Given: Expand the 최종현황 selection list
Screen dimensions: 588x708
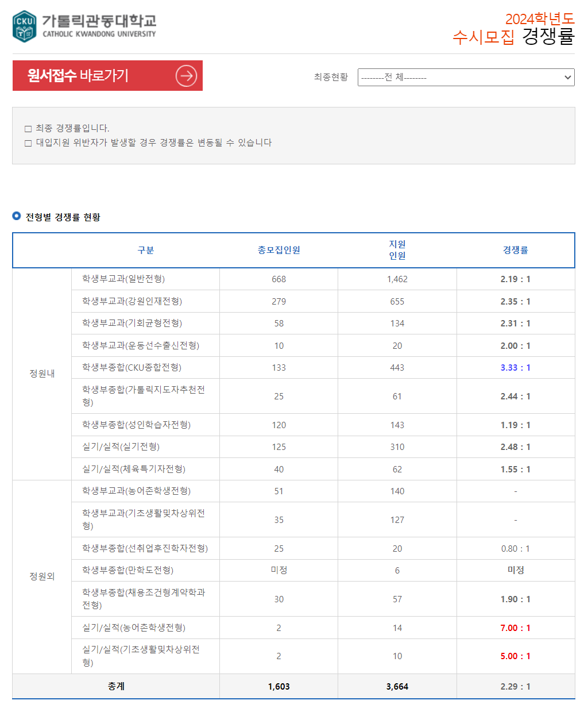Looking at the screenshot, I should (466, 77).
